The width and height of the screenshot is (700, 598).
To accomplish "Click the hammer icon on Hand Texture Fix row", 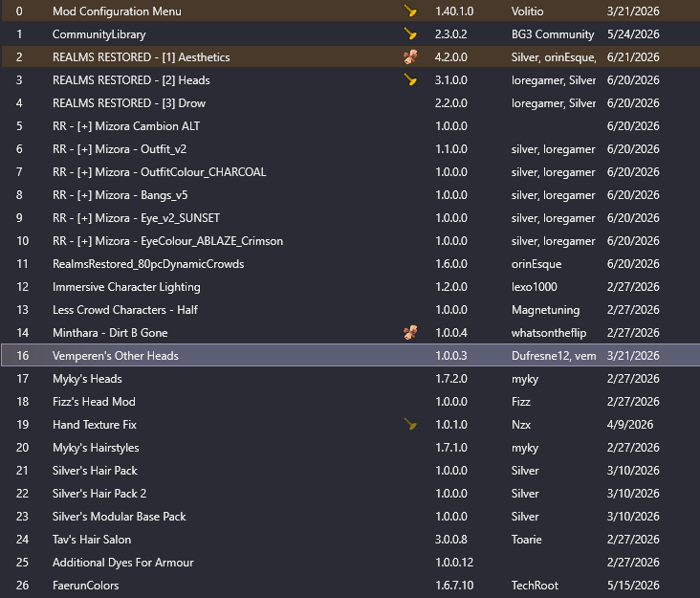I will 410,424.
